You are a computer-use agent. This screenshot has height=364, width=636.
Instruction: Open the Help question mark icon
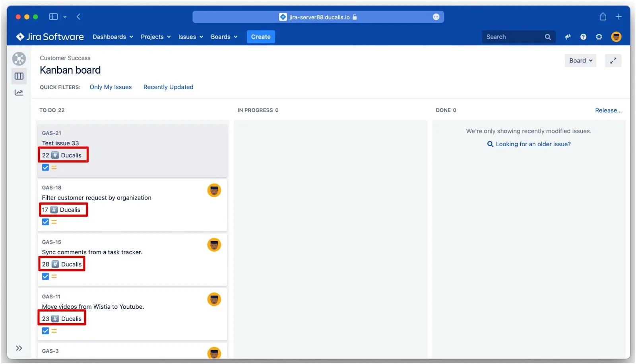[x=583, y=37]
